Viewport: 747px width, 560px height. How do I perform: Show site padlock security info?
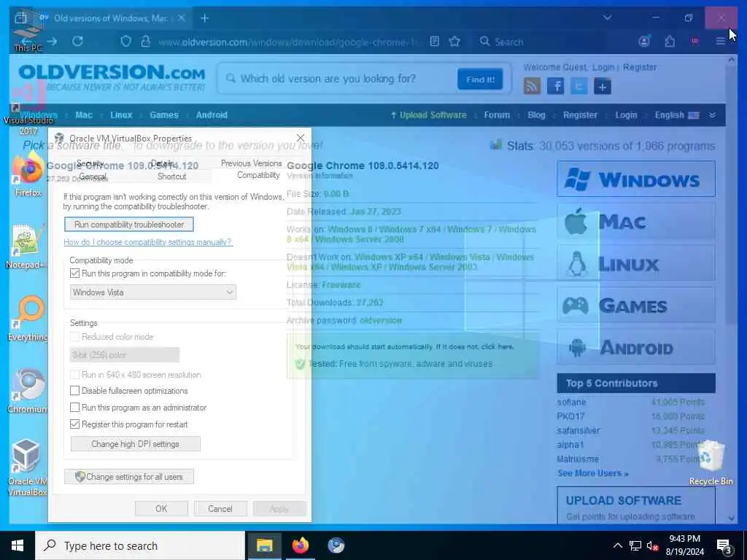[x=146, y=42]
